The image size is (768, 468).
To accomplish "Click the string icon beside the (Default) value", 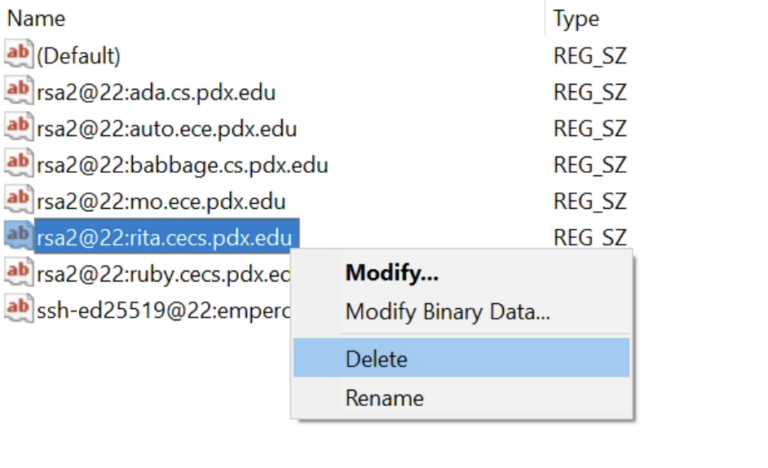I will point(18,55).
